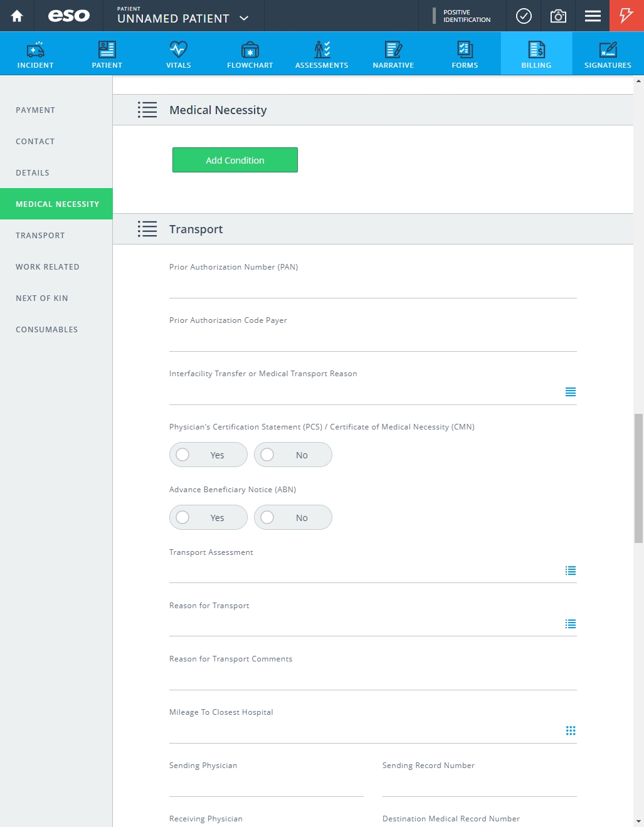Click the Add Condition button

coord(235,160)
